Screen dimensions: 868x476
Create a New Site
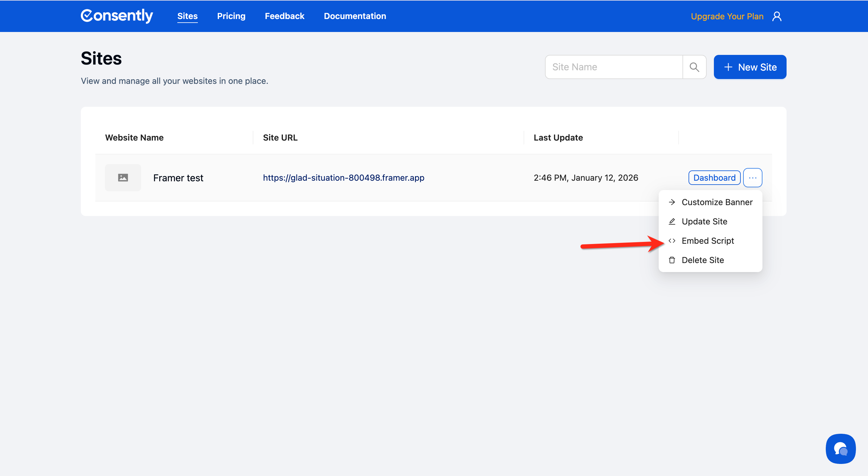tap(750, 67)
